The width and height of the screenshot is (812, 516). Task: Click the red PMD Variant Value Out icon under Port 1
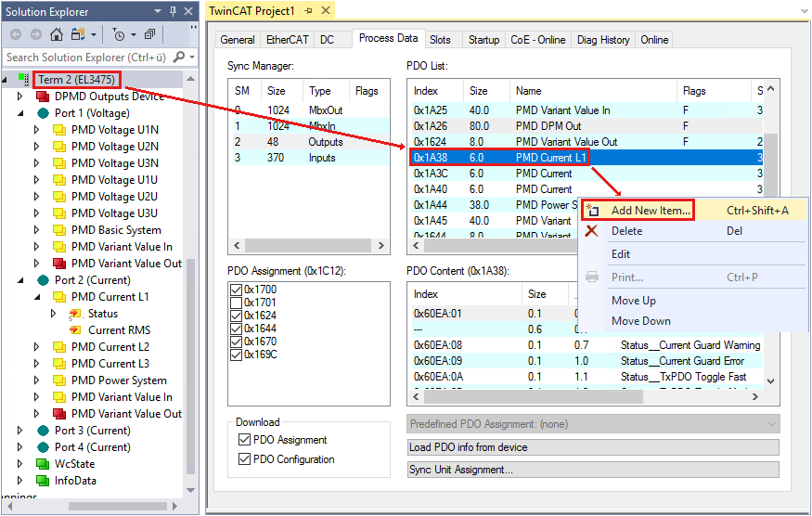[59, 264]
